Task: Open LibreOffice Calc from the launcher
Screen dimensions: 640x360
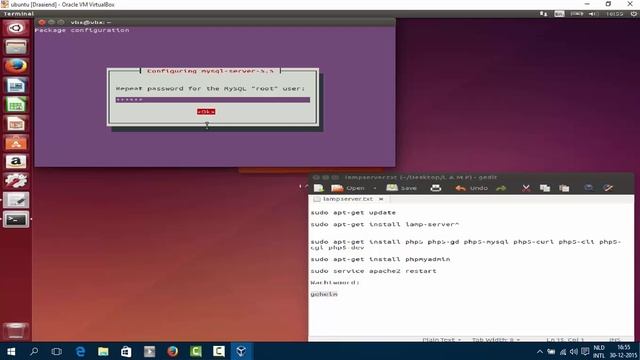Action: [x=16, y=105]
